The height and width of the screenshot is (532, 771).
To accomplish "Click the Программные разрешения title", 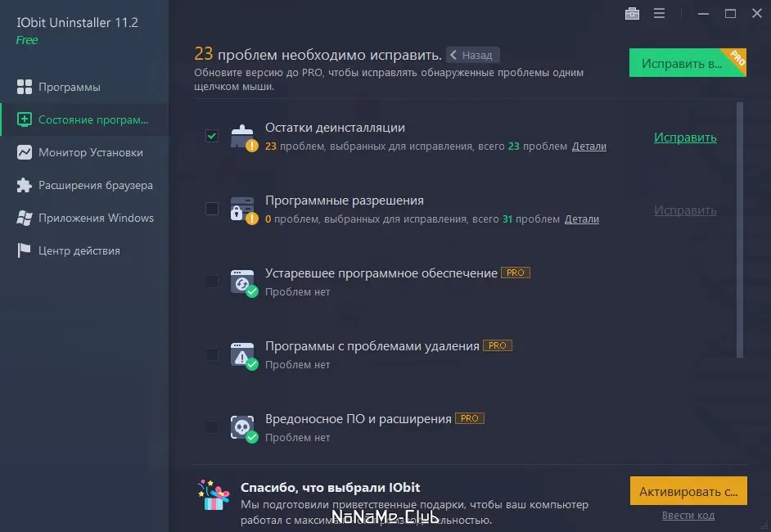I will click(x=345, y=201).
